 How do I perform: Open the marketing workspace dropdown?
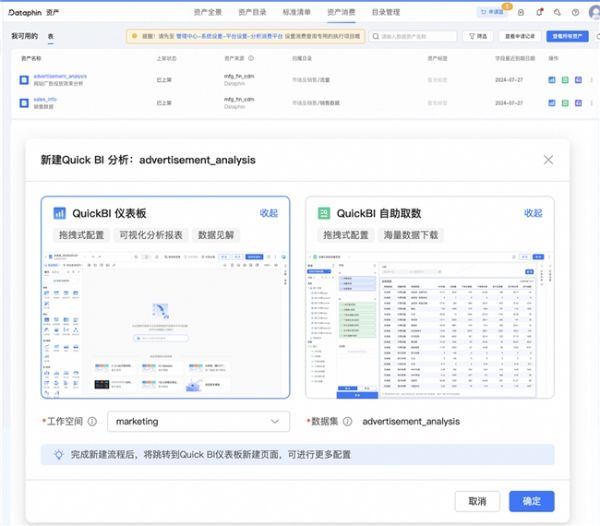(198, 422)
